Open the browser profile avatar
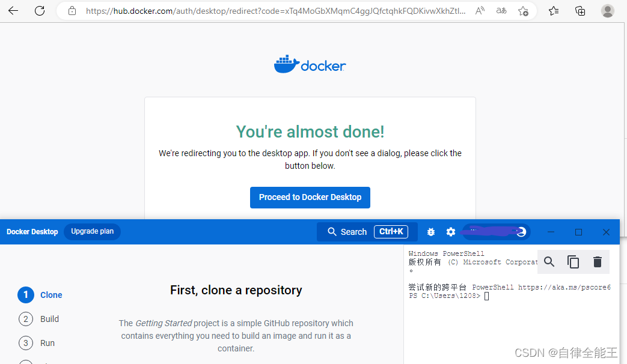This screenshot has width=627, height=364. point(607,10)
